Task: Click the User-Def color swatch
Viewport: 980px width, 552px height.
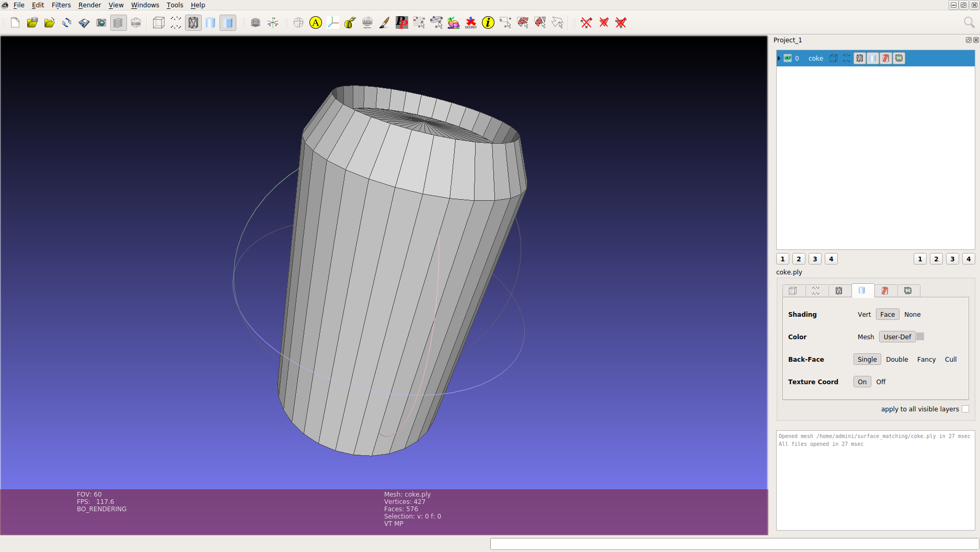Action: point(920,337)
